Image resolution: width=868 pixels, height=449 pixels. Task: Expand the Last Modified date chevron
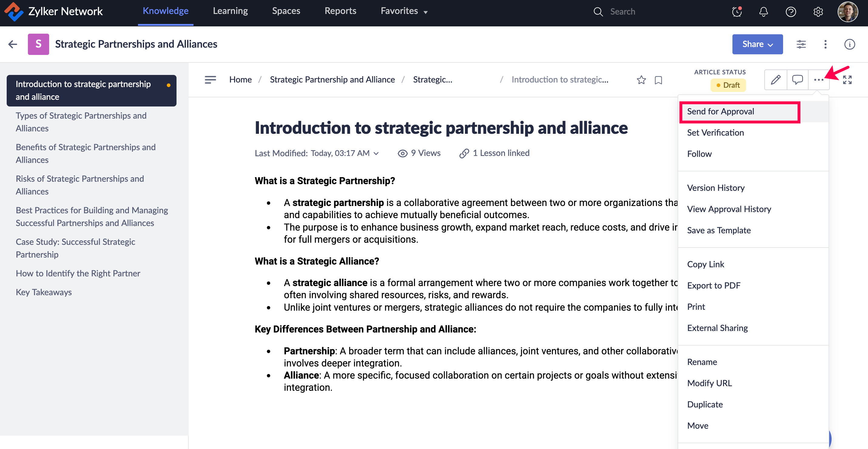click(x=376, y=154)
